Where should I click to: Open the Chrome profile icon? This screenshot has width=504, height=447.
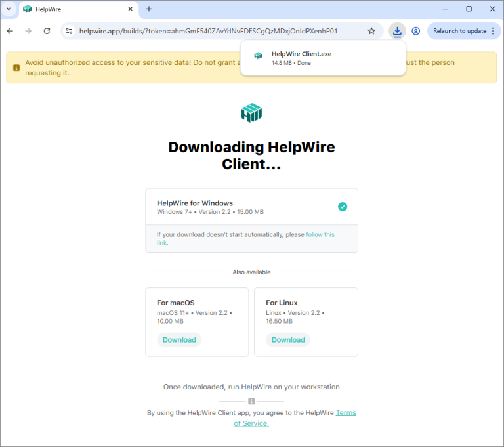(x=415, y=31)
